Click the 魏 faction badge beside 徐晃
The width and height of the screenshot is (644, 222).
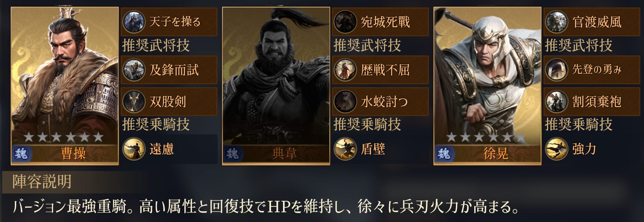pyautogui.click(x=445, y=153)
